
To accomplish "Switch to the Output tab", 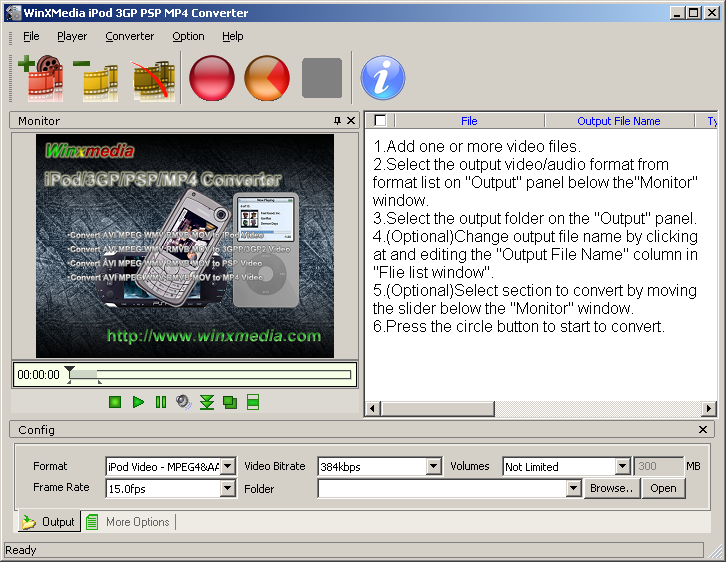I will 49,522.
